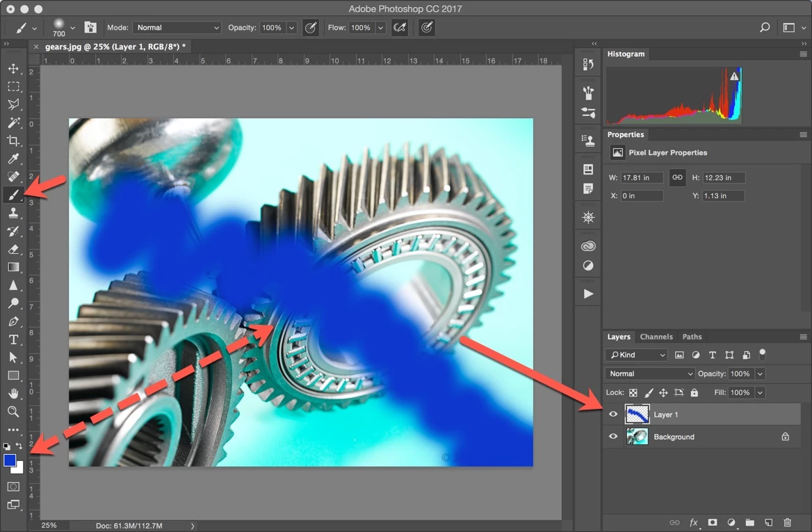Viewport: 812px width, 532px height.
Task: Open the layer Opacity dropdown
Action: 760,373
